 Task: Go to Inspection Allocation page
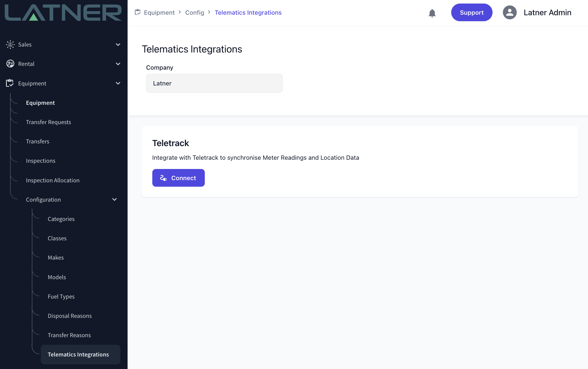(x=53, y=180)
